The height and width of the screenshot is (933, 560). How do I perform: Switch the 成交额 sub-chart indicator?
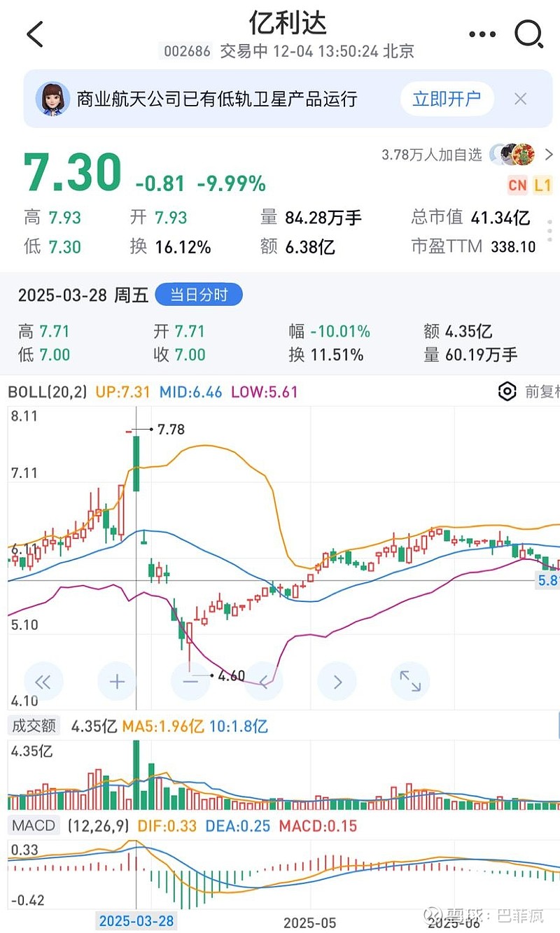(x=34, y=726)
